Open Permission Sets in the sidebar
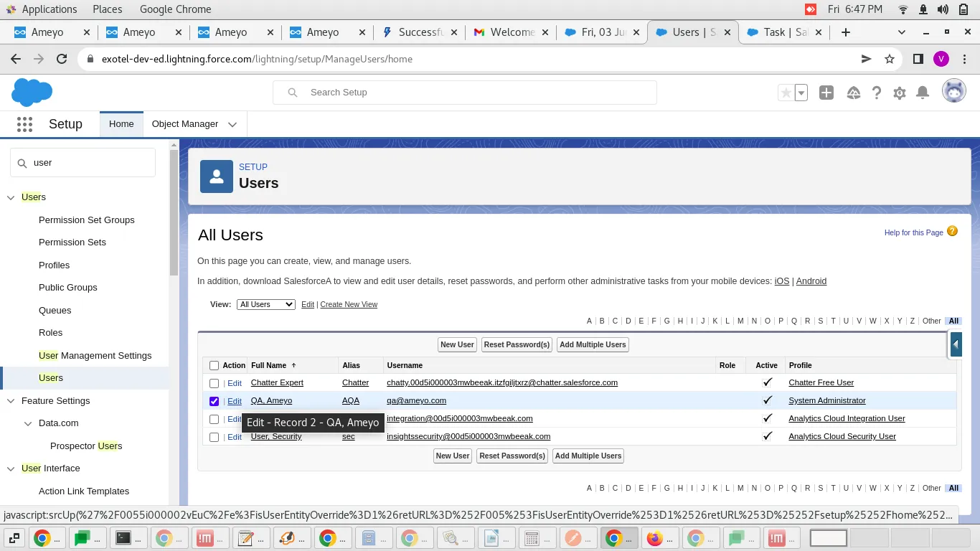This screenshot has width=980, height=551. (x=72, y=242)
